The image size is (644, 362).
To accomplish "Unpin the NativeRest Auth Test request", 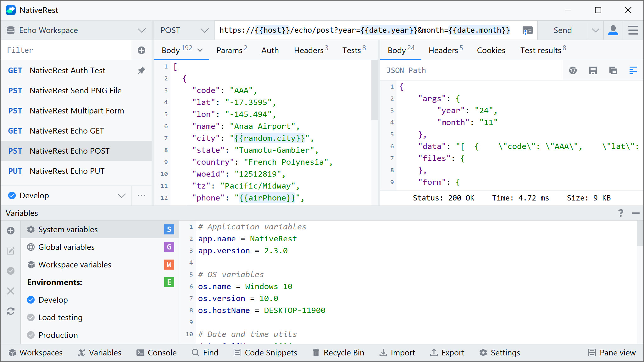I will tap(141, 70).
